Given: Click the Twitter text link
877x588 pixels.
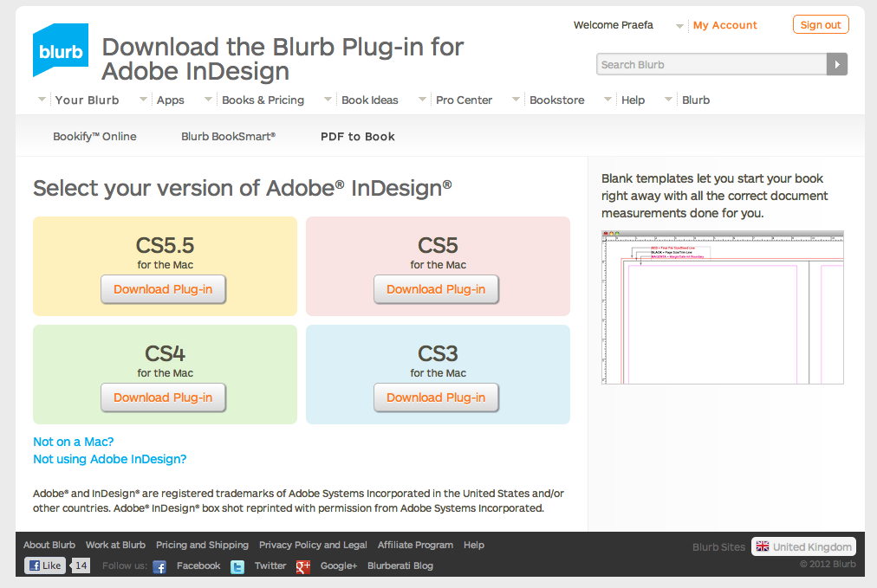Looking at the screenshot, I should [x=270, y=565].
